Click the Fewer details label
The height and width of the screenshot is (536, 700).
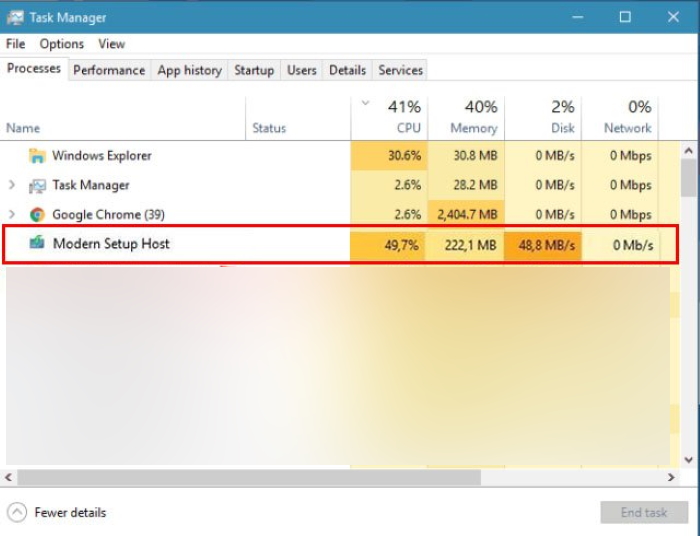click(x=70, y=512)
